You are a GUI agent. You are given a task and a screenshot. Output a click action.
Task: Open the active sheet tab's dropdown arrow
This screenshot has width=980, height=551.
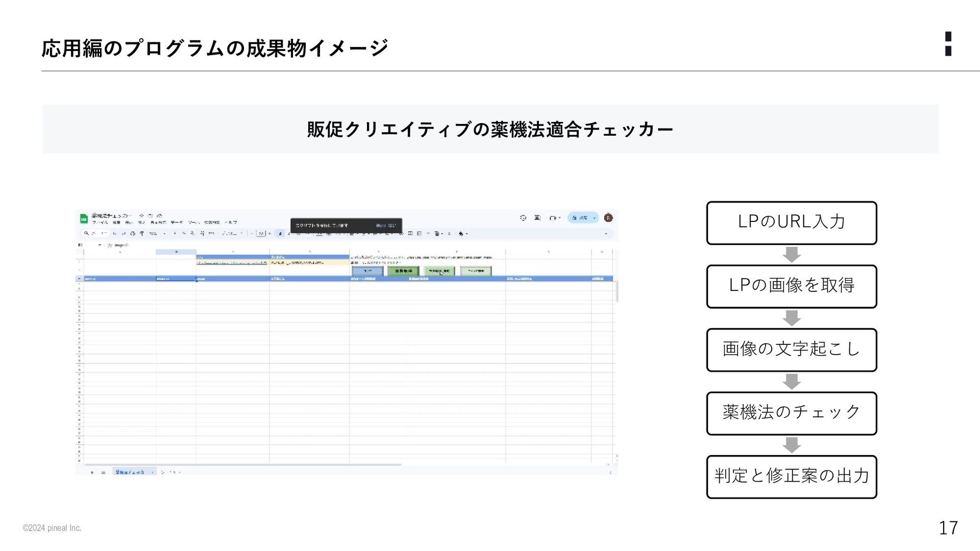click(x=152, y=472)
